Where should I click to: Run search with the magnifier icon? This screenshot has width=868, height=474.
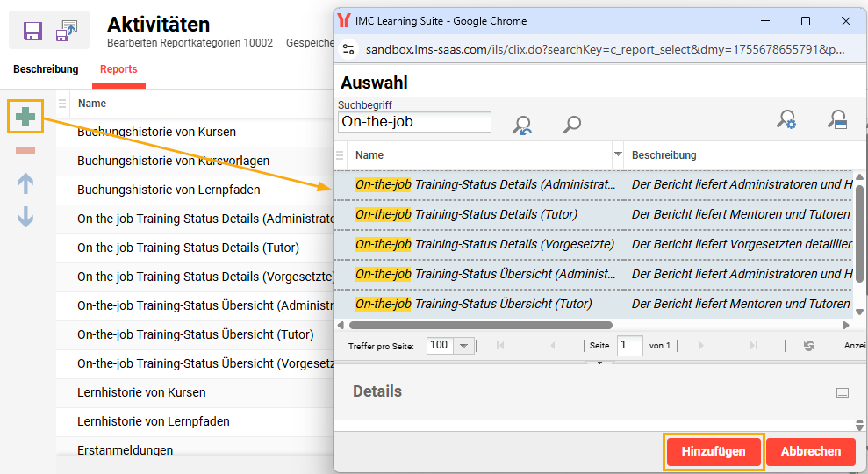pos(572,125)
